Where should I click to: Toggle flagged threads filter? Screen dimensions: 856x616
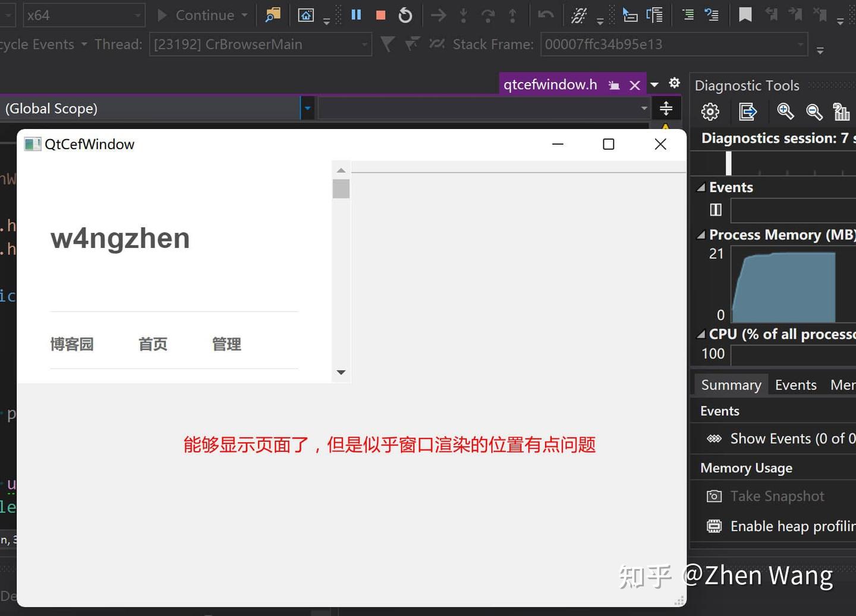pyautogui.click(x=387, y=44)
